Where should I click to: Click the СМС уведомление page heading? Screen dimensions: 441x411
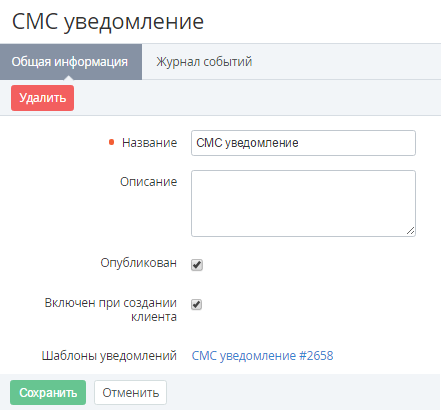tap(108, 22)
